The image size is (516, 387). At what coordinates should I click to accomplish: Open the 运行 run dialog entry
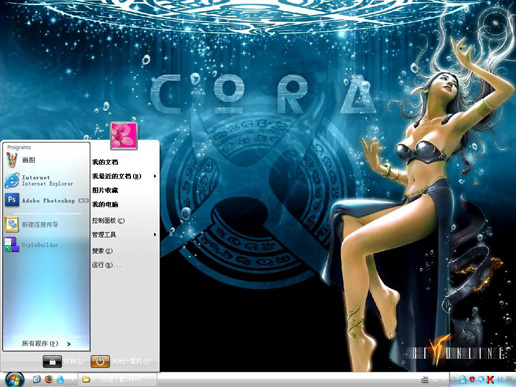124,265
